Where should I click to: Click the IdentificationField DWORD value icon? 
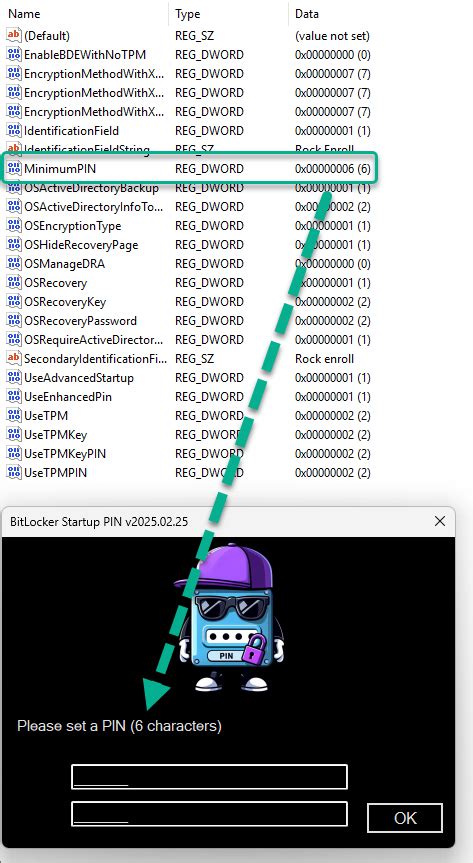[14, 130]
